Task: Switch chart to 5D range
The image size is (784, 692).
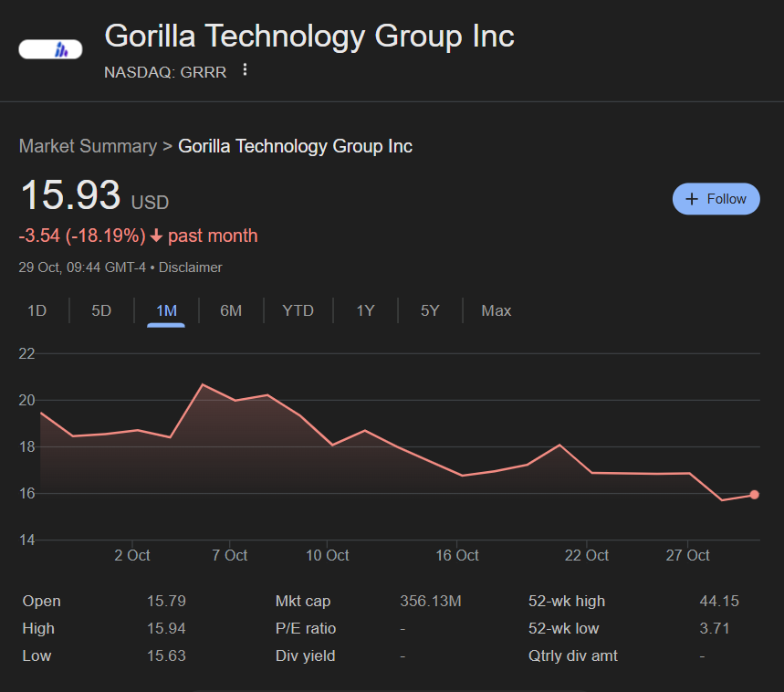Action: pyautogui.click(x=101, y=310)
